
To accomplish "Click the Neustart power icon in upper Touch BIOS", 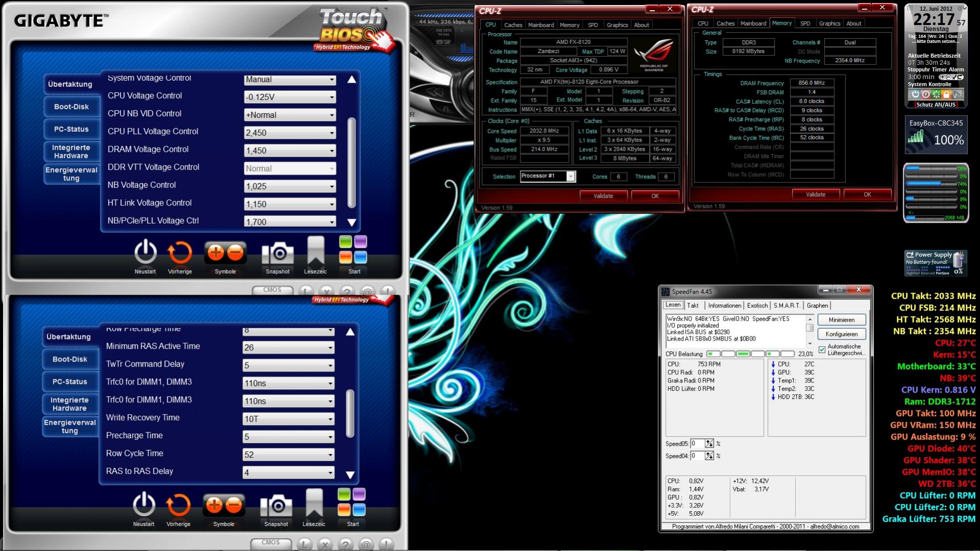I will tap(146, 252).
